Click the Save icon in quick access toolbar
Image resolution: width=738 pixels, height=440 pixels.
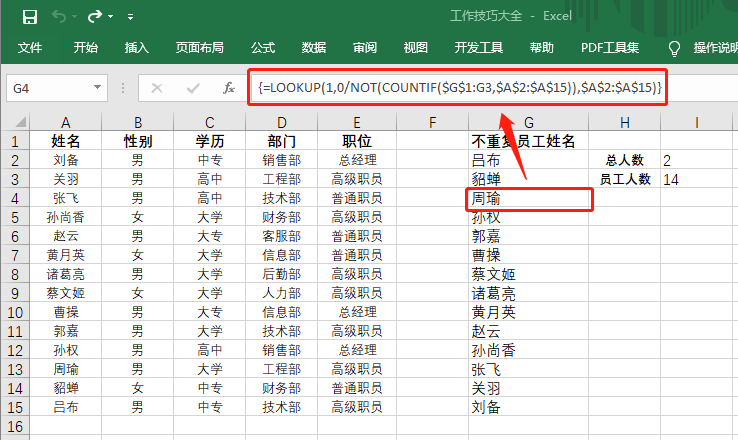click(30, 17)
